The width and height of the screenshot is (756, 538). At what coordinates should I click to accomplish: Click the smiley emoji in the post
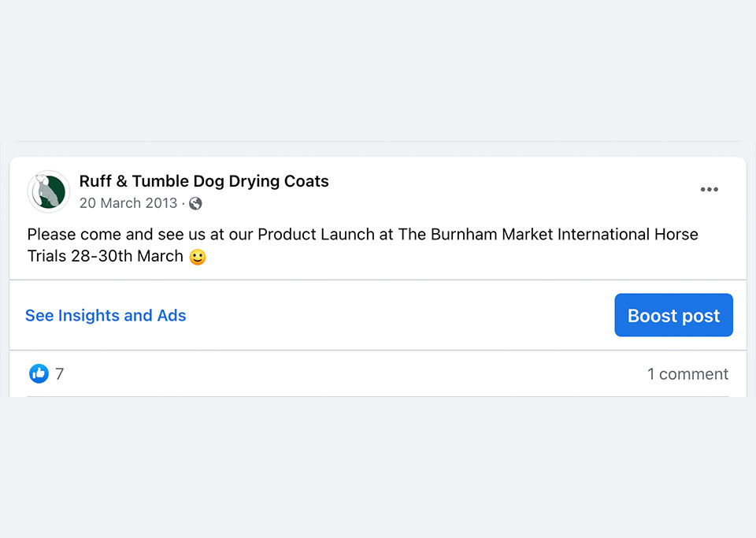[198, 257]
